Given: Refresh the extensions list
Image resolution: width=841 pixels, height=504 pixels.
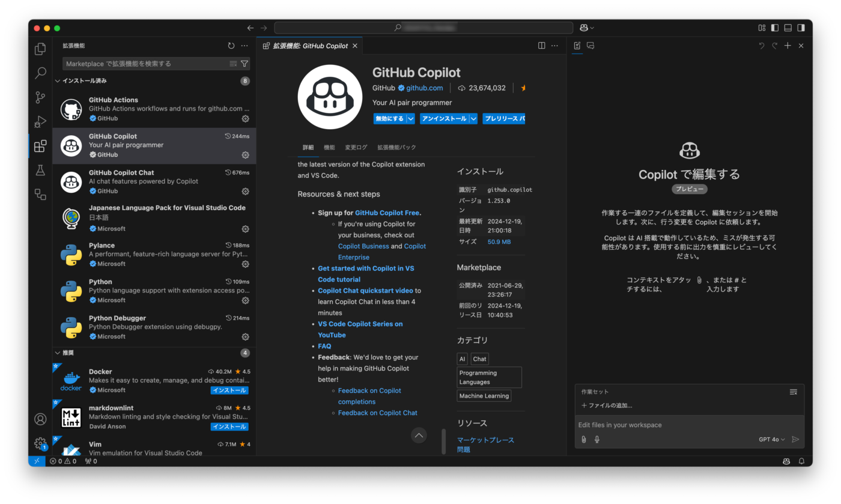Looking at the screenshot, I should [231, 46].
